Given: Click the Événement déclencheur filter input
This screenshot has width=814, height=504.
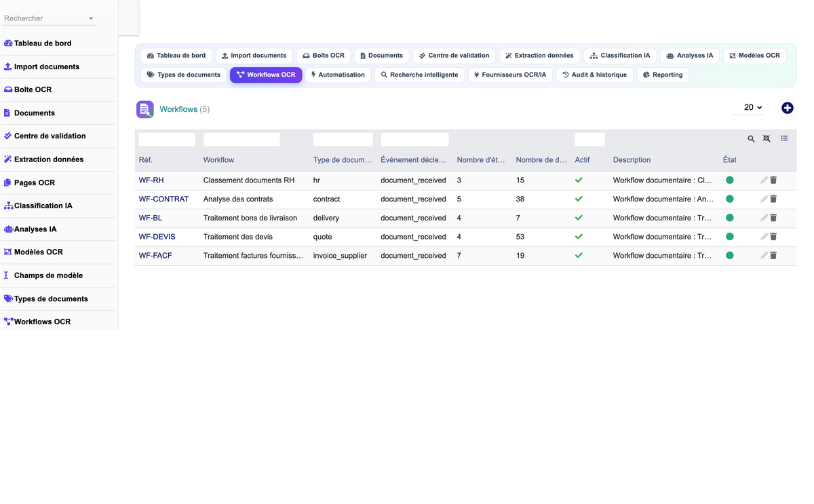Looking at the screenshot, I should tap(414, 140).
